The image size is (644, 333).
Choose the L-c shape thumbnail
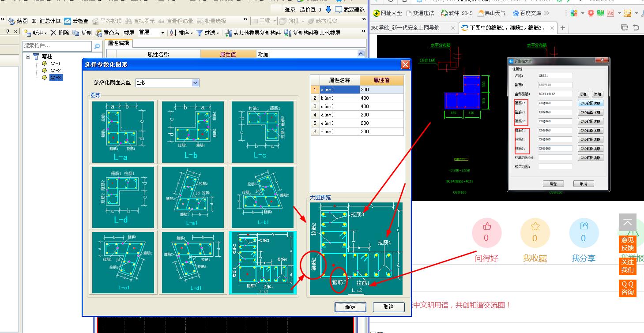click(x=263, y=132)
